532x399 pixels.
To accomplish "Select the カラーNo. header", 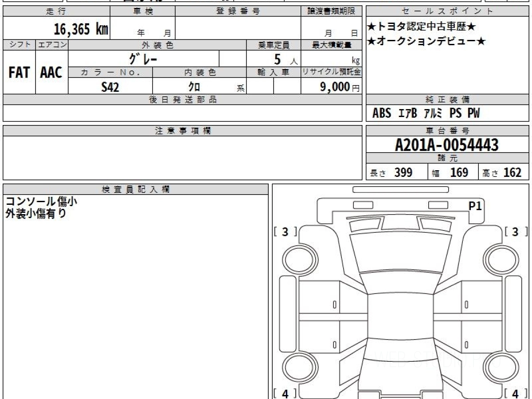I will [110, 72].
